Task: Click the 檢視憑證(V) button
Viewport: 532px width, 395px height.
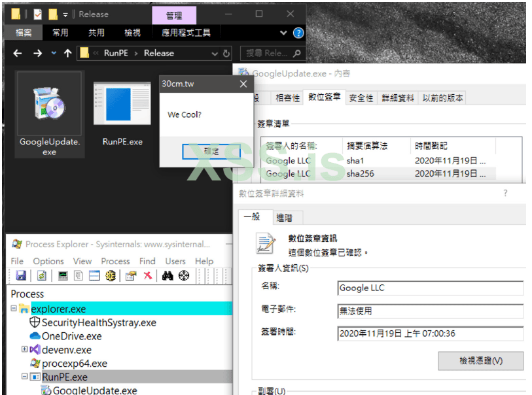Action: click(x=481, y=361)
